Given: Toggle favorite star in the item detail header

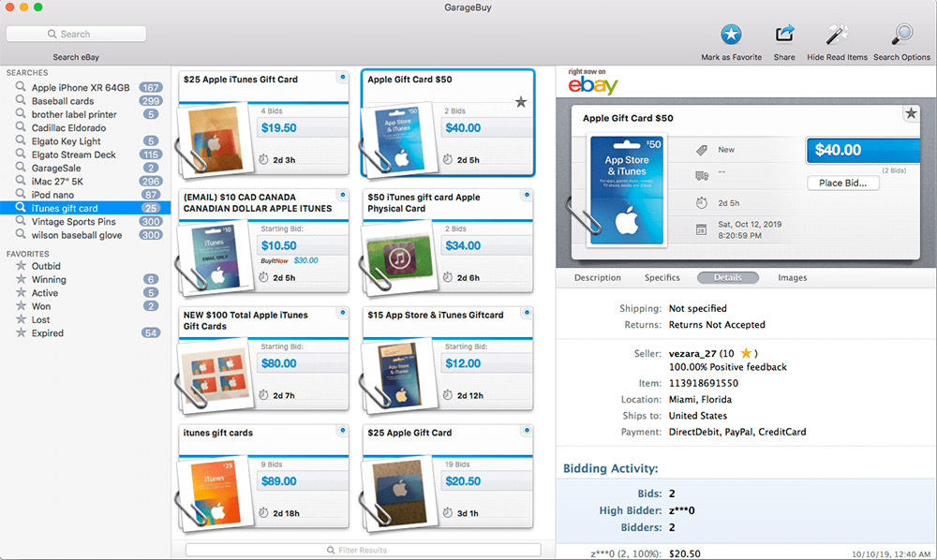Looking at the screenshot, I should (x=911, y=112).
